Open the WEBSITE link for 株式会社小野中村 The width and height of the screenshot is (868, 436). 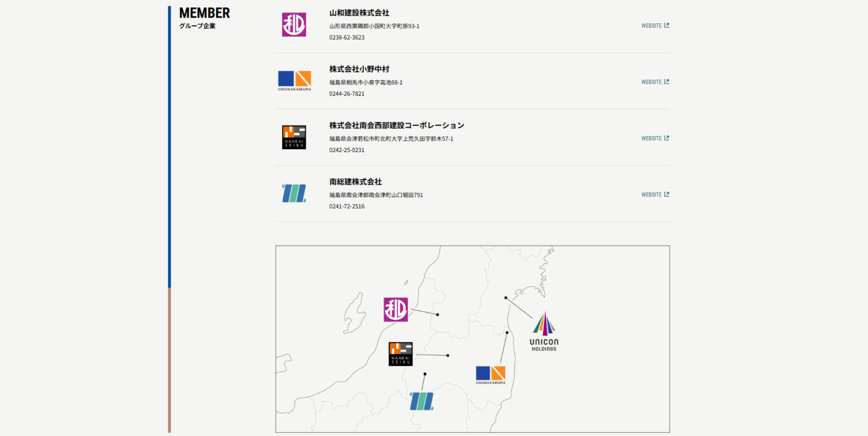(x=655, y=82)
